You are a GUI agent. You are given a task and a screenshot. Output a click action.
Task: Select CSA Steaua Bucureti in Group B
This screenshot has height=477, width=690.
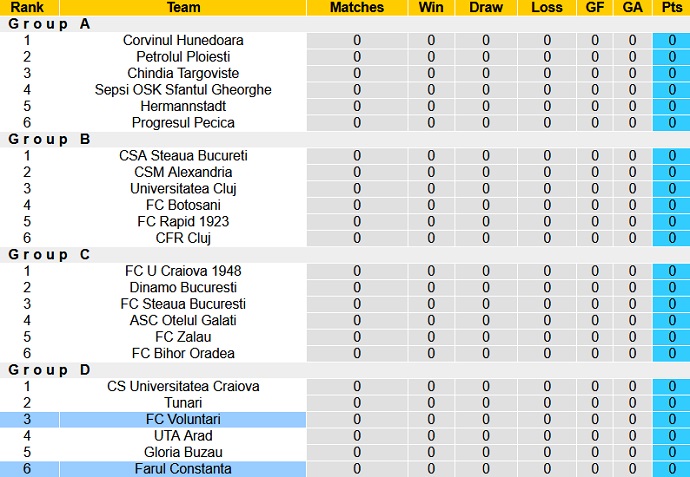click(x=183, y=155)
